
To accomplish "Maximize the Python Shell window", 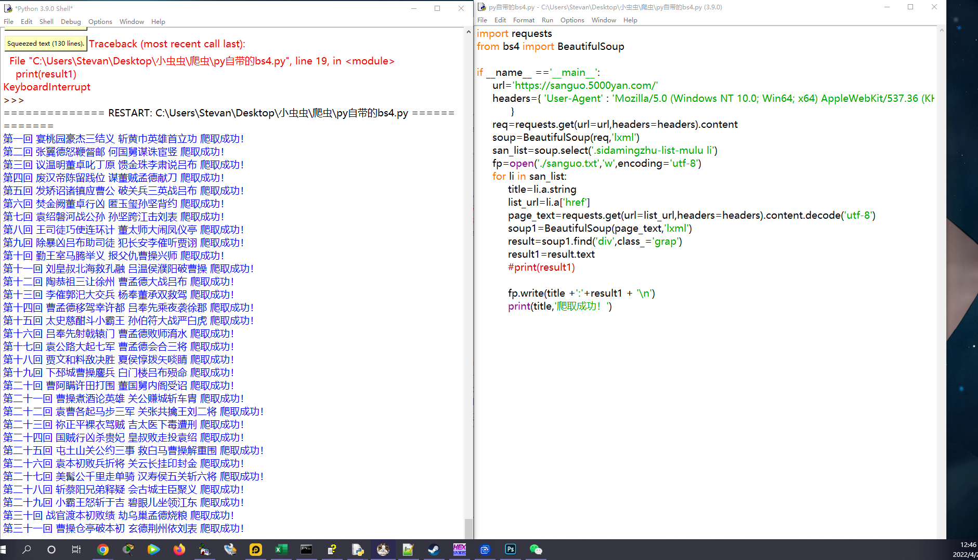I will (437, 8).
